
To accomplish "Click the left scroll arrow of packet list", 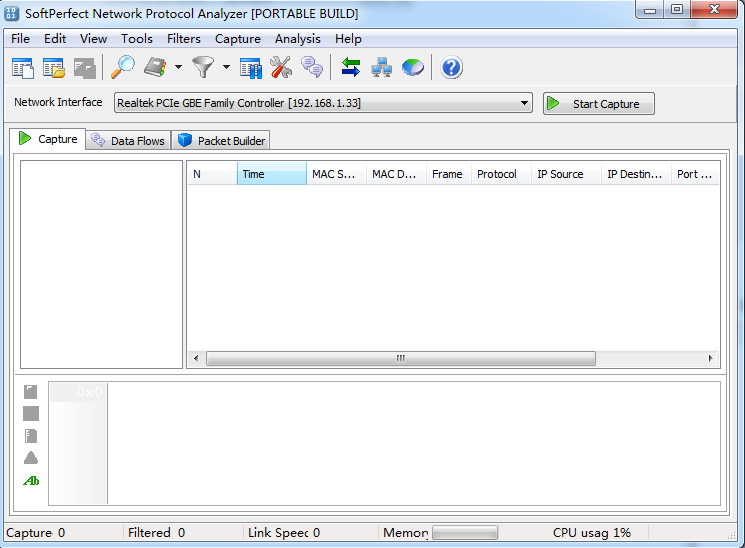I will (x=196, y=358).
